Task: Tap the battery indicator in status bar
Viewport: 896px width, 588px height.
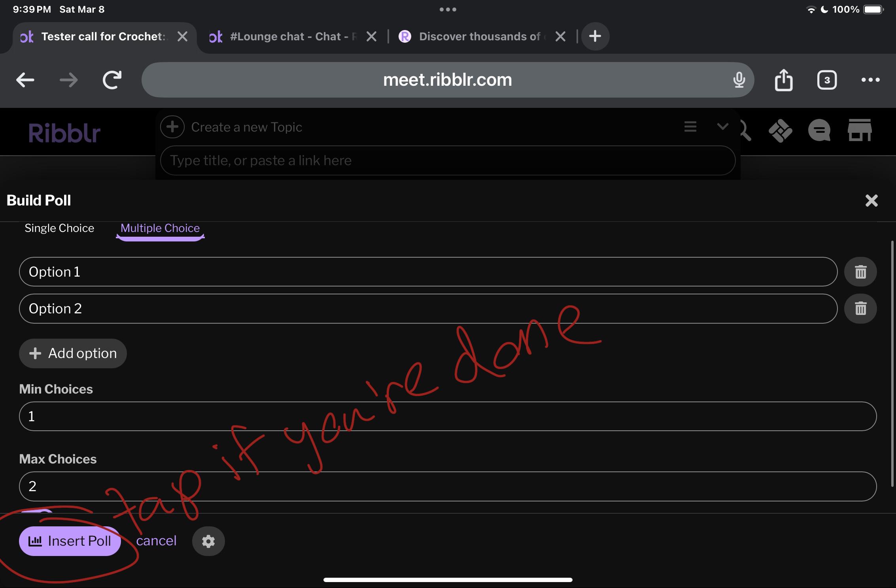Action: coord(873,9)
